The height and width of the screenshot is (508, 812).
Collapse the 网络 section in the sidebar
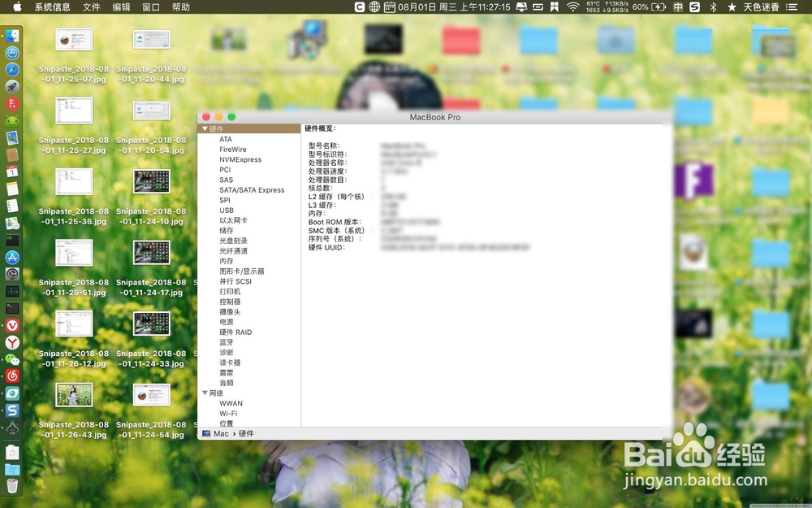point(205,393)
